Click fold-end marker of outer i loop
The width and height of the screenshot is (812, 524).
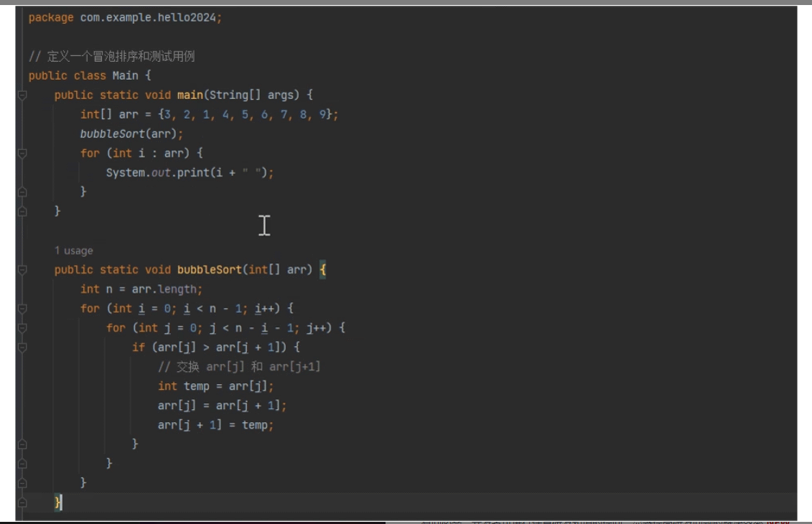(22, 483)
